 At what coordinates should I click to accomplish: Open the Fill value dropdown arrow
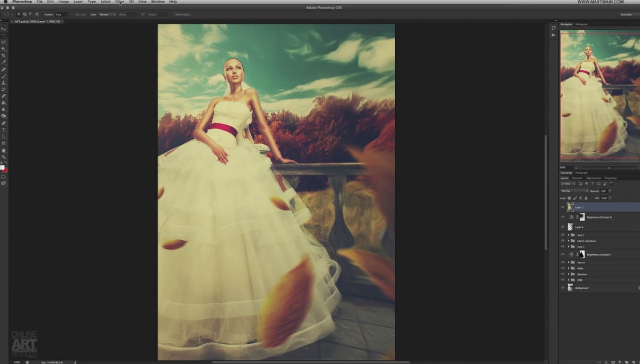610,198
